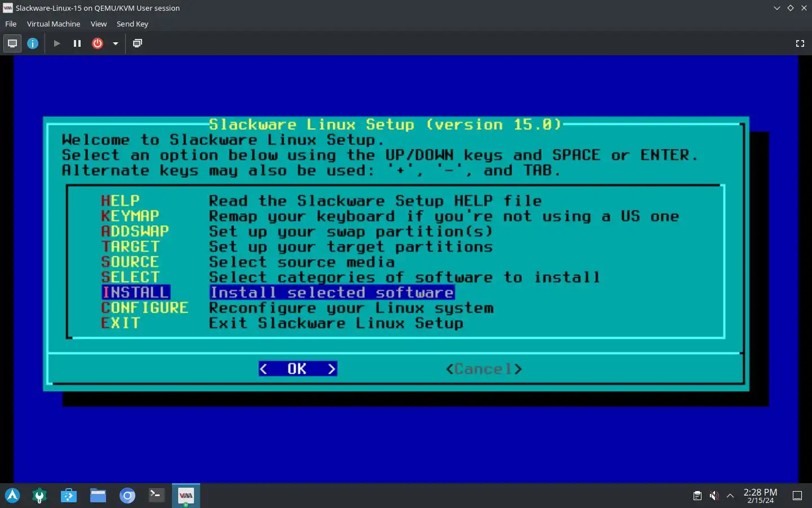
Task: Click 'Read the Slackware Setup HELP file'
Action: click(x=376, y=200)
